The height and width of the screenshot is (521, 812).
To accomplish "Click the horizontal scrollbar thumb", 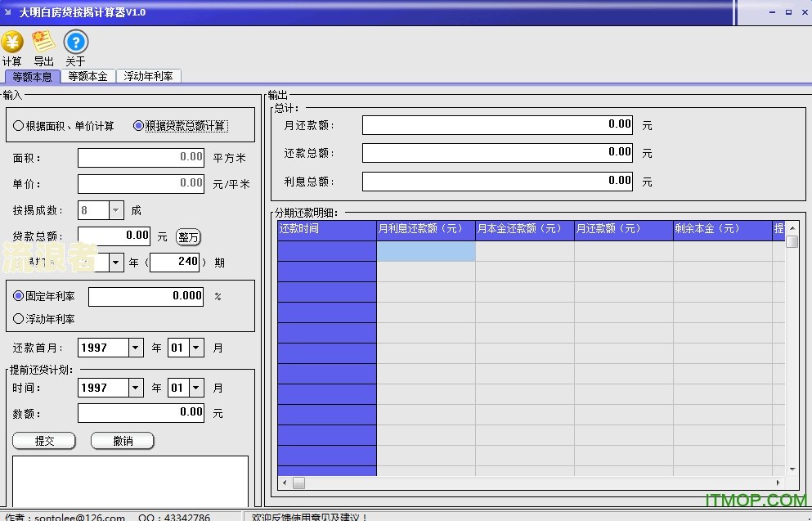I will [298, 483].
